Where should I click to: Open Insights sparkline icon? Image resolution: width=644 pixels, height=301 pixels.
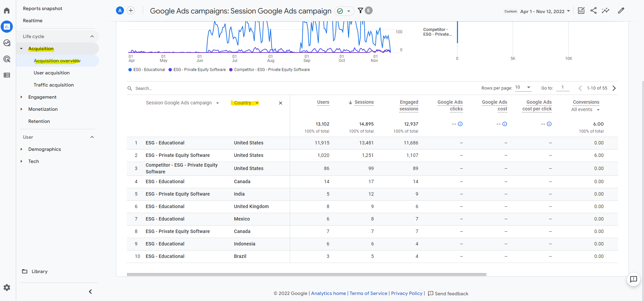point(606,10)
